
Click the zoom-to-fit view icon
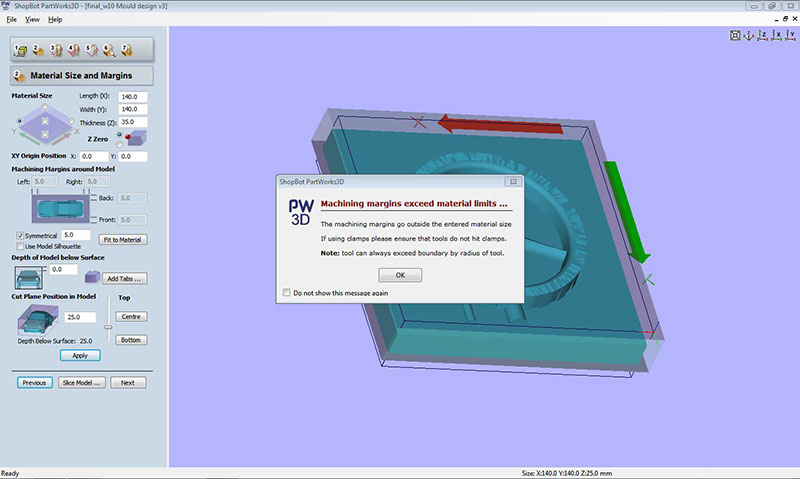click(735, 35)
